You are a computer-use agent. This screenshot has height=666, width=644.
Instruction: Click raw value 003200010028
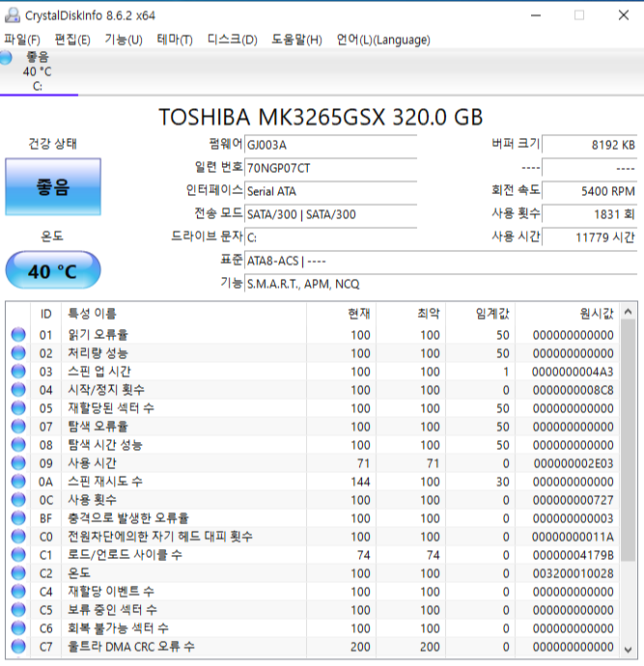573,573
